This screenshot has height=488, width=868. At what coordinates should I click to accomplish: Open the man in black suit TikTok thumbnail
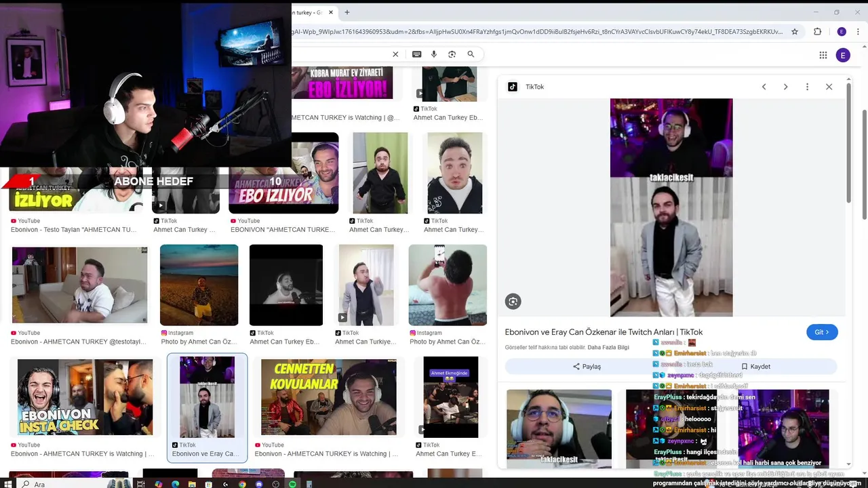click(x=380, y=173)
